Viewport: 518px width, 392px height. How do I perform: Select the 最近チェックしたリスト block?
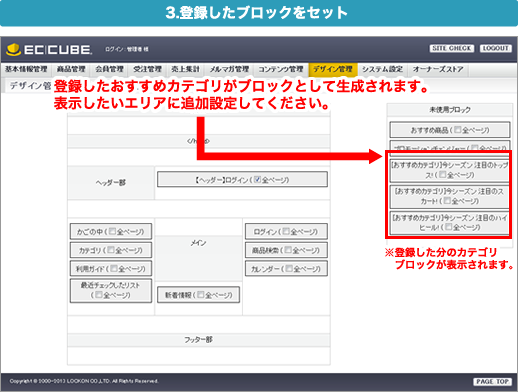(x=111, y=291)
